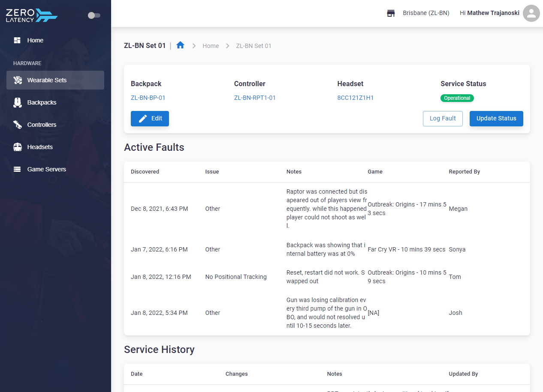543x392 pixels.
Task: Open the user avatar profile icon
Action: 531,13
